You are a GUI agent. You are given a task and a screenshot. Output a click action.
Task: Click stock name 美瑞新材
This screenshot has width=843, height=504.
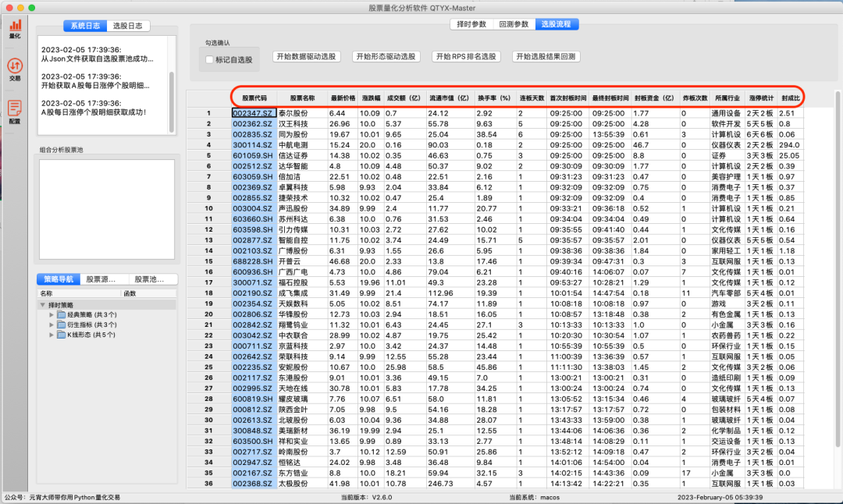302,431
